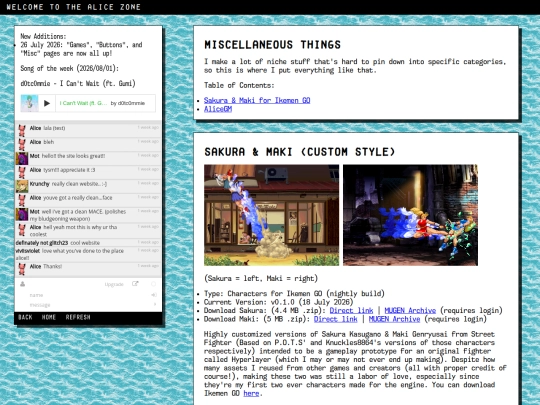540x405 pixels.
Task: Click Alice's avatar beside 'tysm!!! appreciate it' message
Action: click(22, 173)
